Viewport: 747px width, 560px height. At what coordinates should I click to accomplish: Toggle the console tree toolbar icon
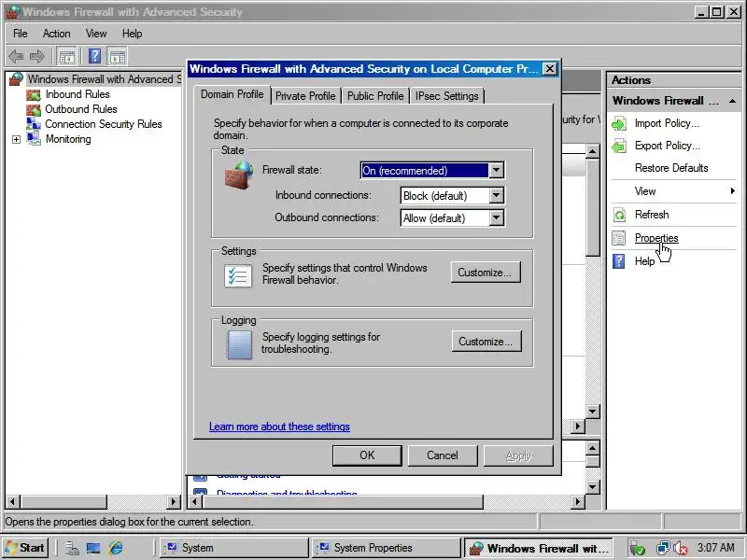point(67,56)
